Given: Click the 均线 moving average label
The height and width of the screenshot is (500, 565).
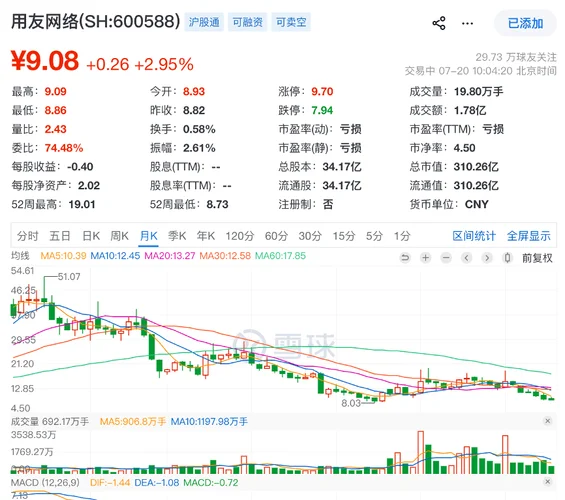Looking at the screenshot, I should click(20, 256).
